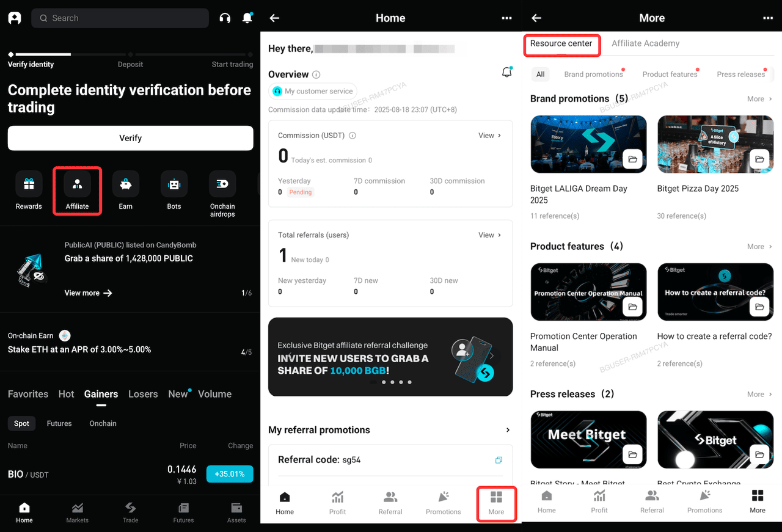The height and width of the screenshot is (532, 782).
Task: Tap the headset customer support icon
Action: 225,18
